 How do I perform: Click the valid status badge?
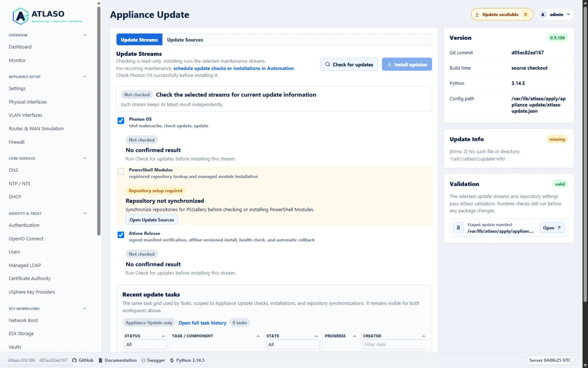560,184
